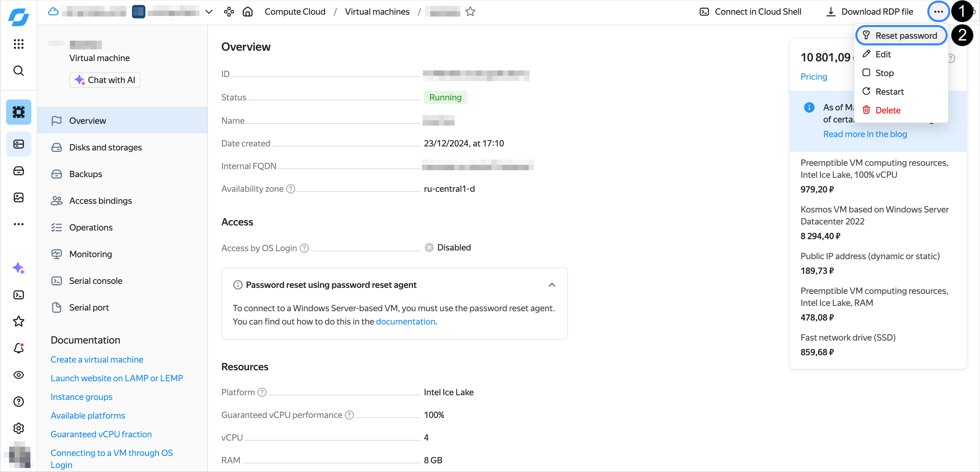Open Access bindings section
Image resolution: width=980 pixels, height=472 pixels.
pos(123,200)
